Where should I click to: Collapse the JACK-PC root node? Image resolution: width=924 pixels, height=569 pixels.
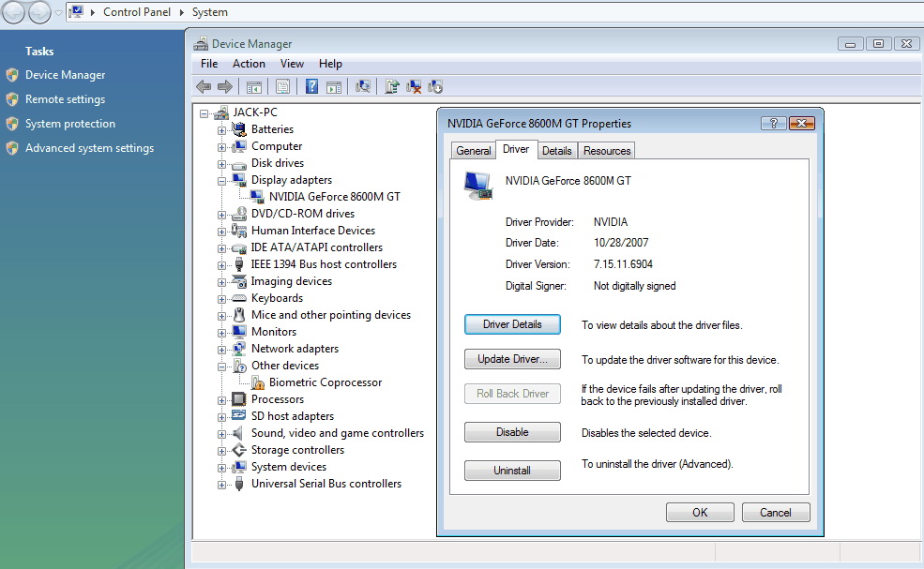pyautogui.click(x=204, y=113)
